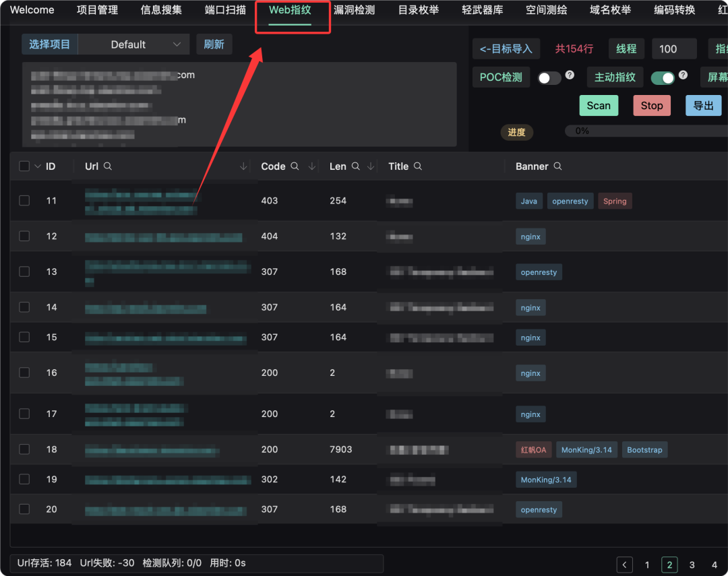The image size is (728, 576).
Task: Click the 线程 thread label
Action: click(x=626, y=49)
